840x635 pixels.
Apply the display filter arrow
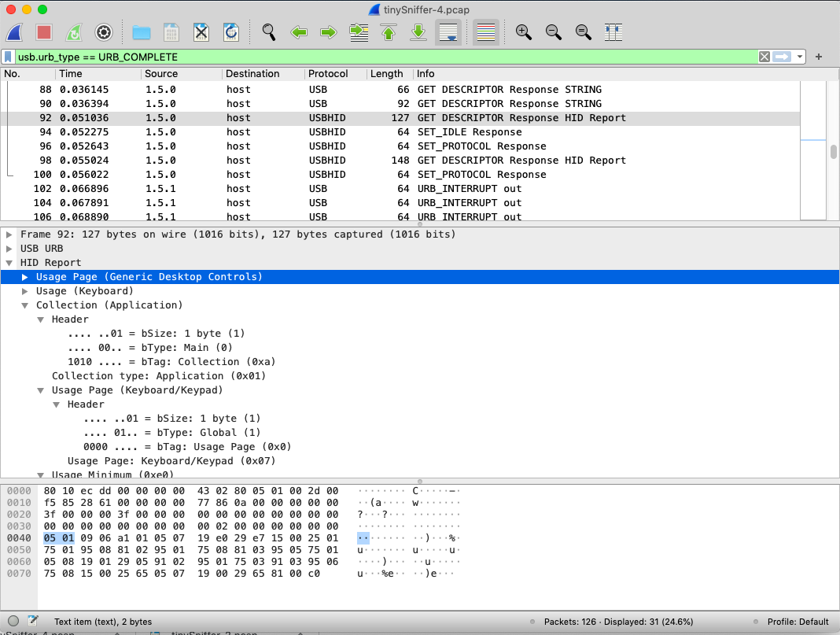(x=782, y=57)
